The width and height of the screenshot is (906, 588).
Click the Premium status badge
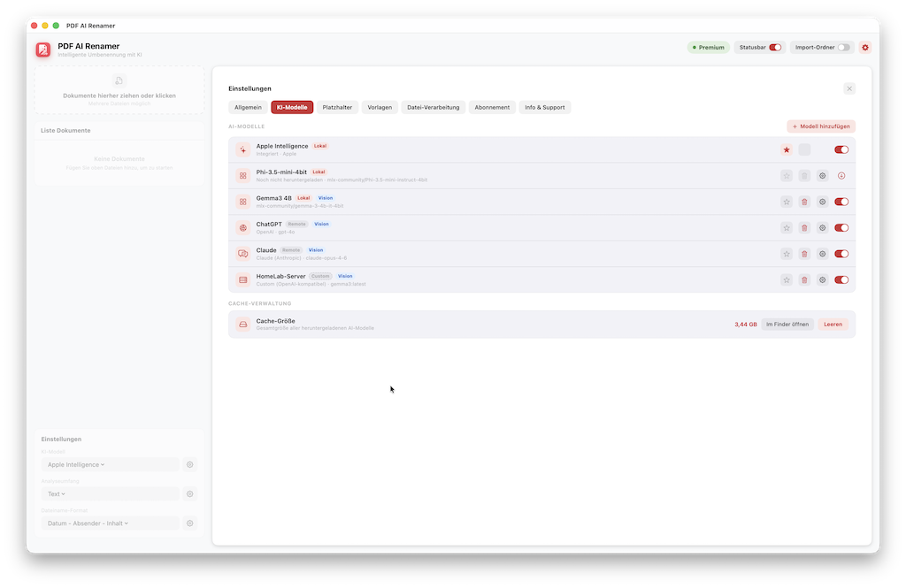click(709, 48)
